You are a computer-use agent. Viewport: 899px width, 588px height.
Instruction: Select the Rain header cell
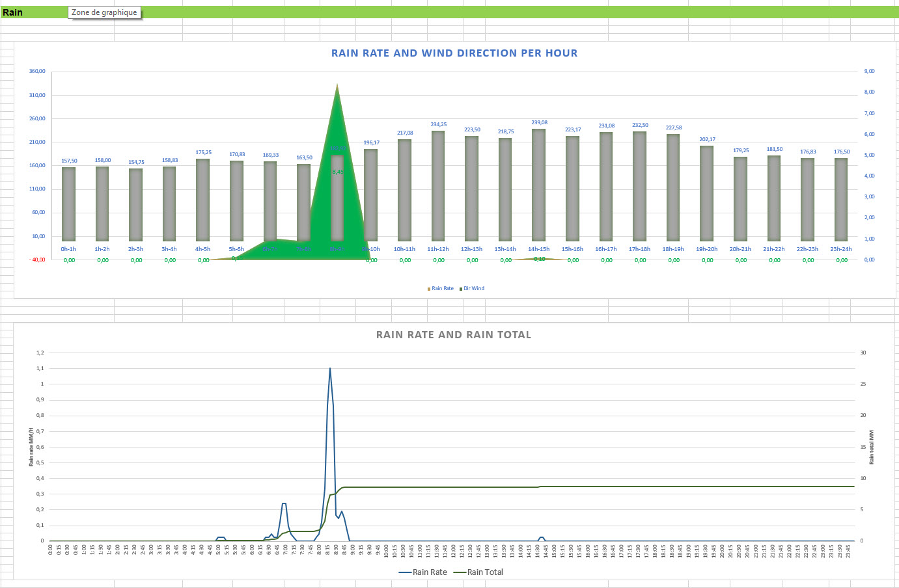[13, 12]
